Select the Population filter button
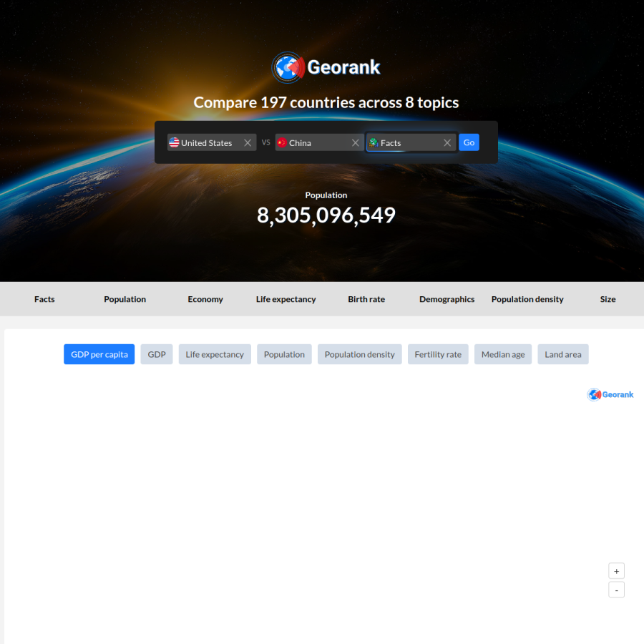Screen dimensions: 644x644 (x=284, y=354)
